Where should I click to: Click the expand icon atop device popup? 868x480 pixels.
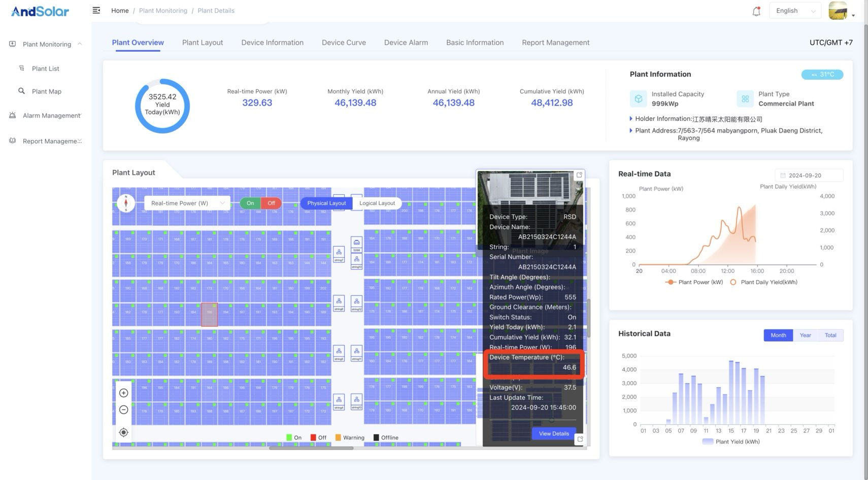point(579,175)
